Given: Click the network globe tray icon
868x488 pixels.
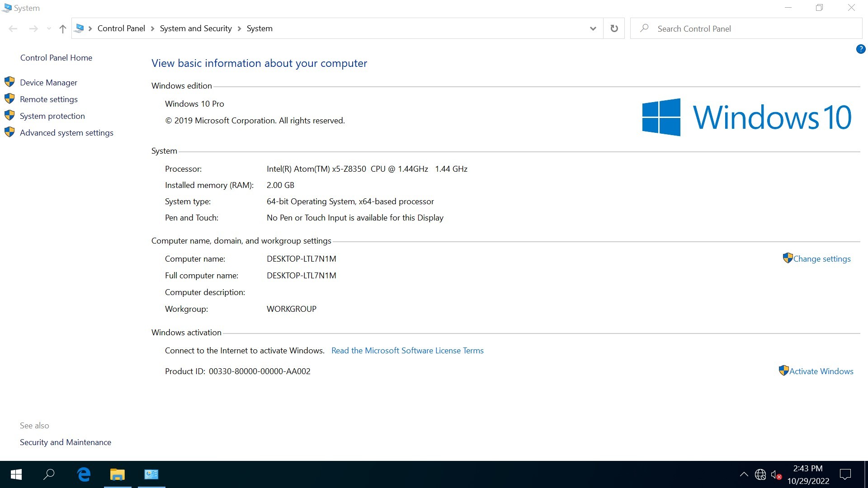Looking at the screenshot, I should (x=760, y=474).
